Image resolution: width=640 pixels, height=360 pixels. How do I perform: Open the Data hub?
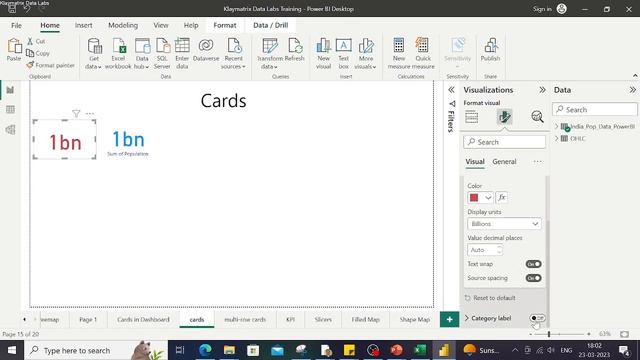[x=142, y=53]
